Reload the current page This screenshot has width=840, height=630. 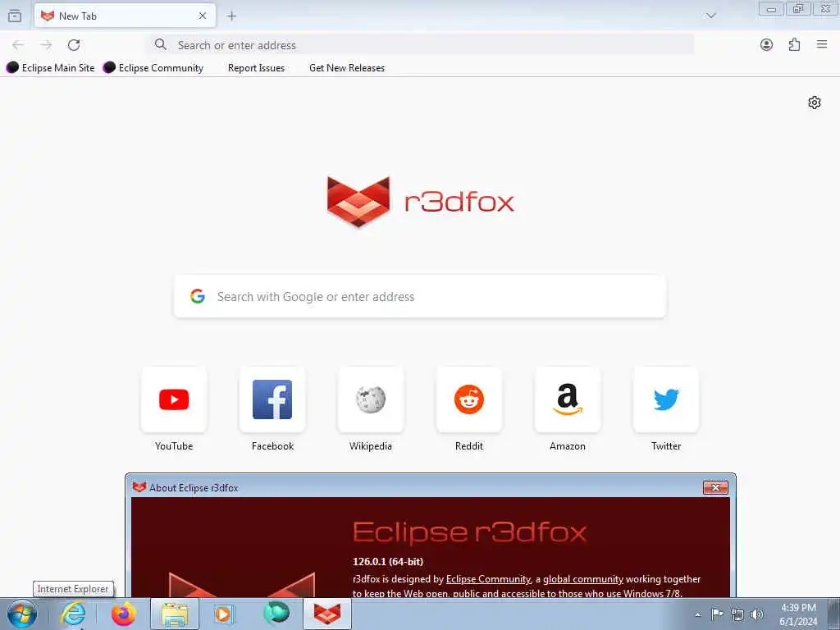pyautogui.click(x=74, y=45)
